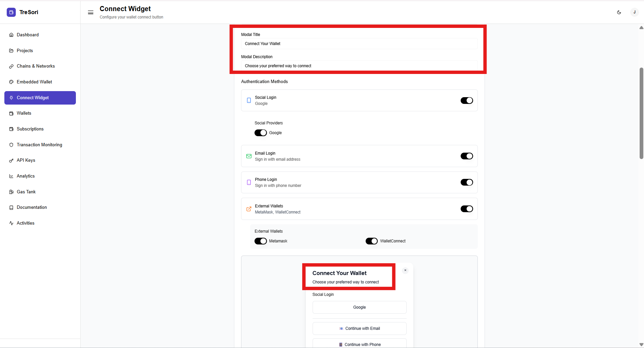The height and width of the screenshot is (348, 644).
Task: Go to the Gas Tank page
Action: coord(26,192)
